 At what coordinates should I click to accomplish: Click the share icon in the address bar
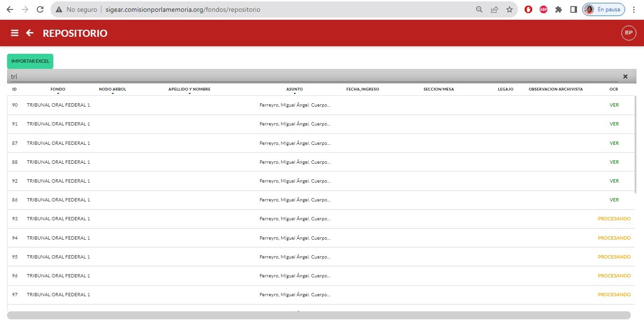pos(494,9)
